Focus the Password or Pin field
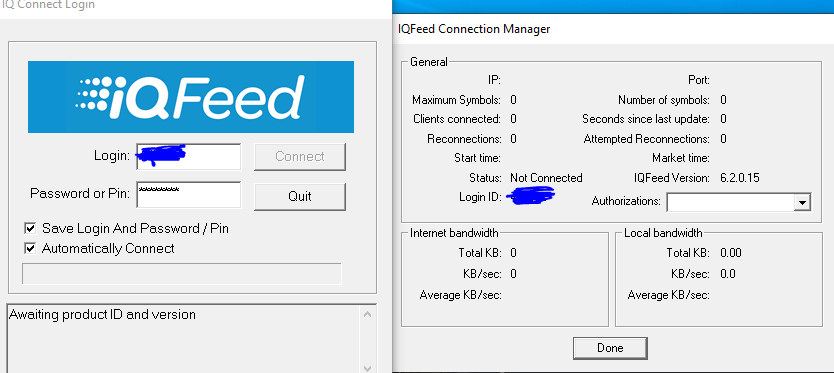The image size is (834, 373). pyautogui.click(x=189, y=195)
